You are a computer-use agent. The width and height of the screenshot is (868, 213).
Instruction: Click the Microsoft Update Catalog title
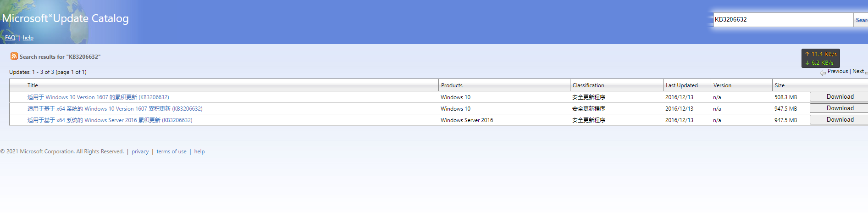[x=66, y=18]
